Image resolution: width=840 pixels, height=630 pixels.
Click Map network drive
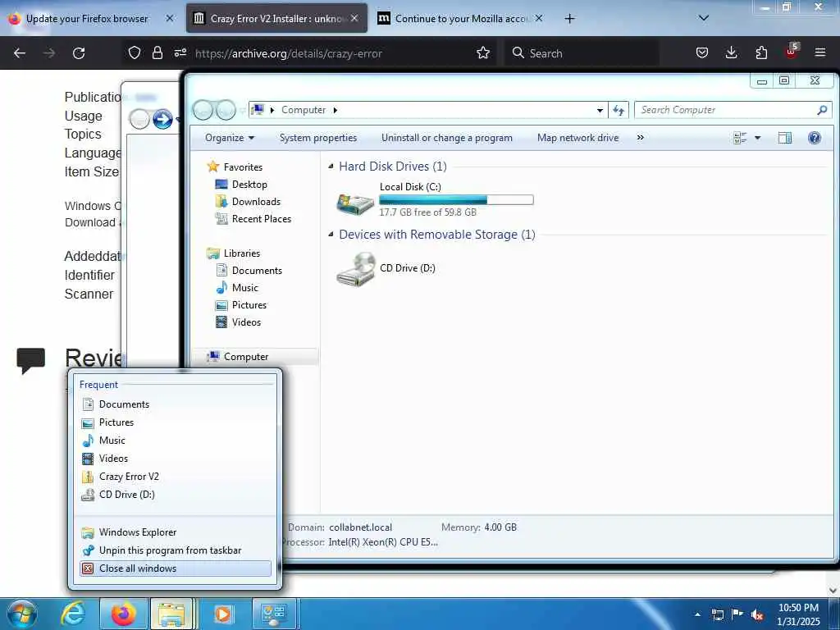point(577,138)
